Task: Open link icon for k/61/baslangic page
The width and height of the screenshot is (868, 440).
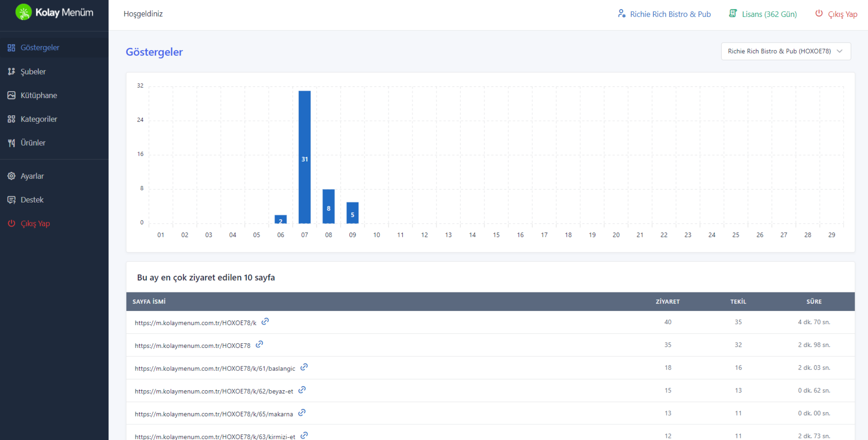Action: coord(304,367)
